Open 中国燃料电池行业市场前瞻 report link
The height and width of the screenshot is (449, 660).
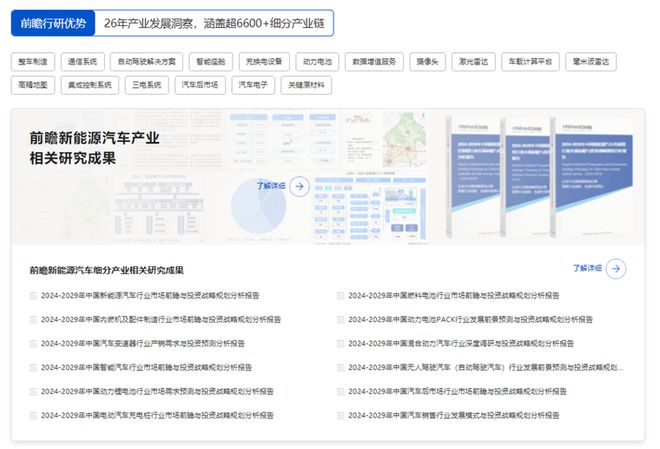(454, 296)
